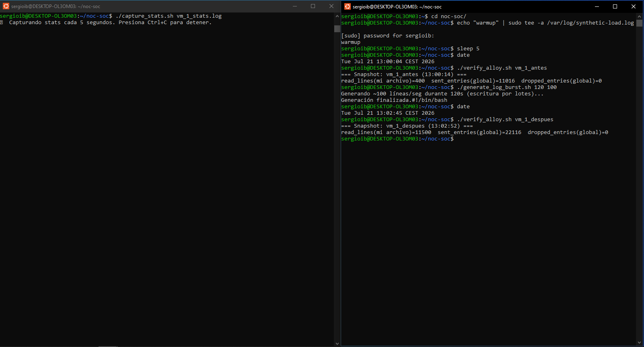The width and height of the screenshot is (644, 347).
Task: Click the right terminal scrollbar thumb
Action: click(x=639, y=23)
